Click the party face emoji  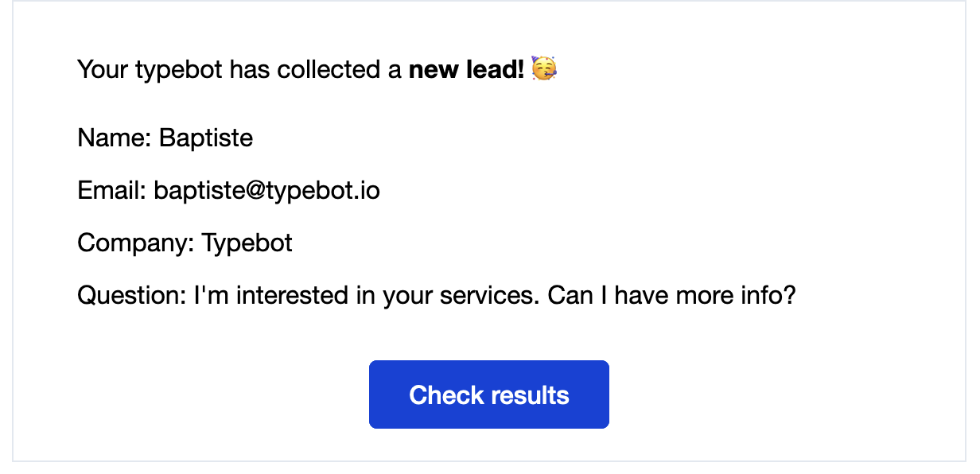[x=544, y=70]
